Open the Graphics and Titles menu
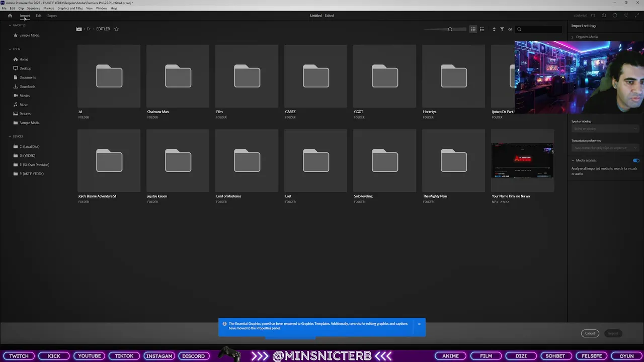 (70, 8)
